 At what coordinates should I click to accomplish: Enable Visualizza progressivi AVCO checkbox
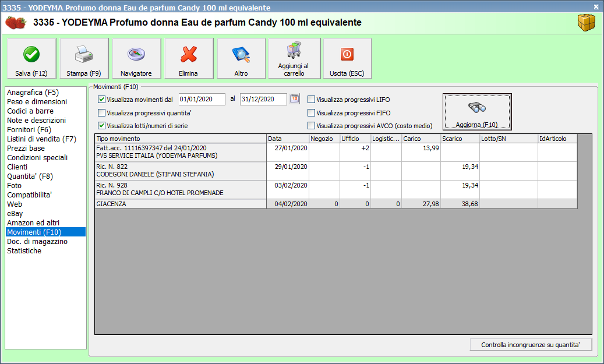[311, 126]
